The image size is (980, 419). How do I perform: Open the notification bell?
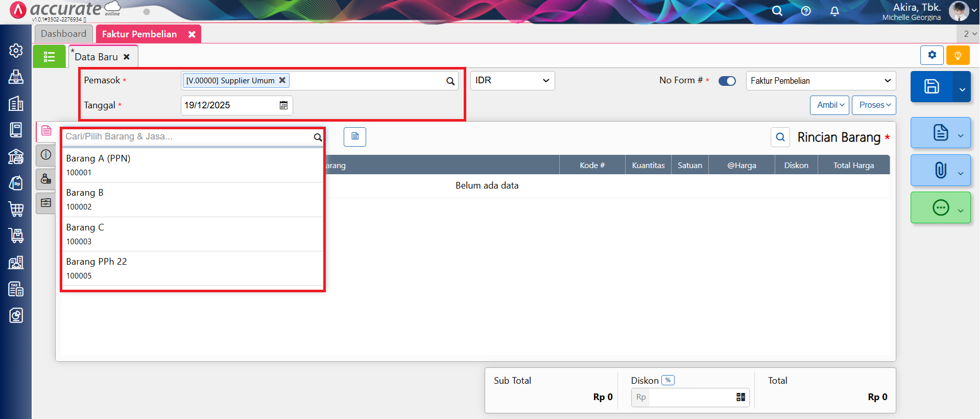834,11
